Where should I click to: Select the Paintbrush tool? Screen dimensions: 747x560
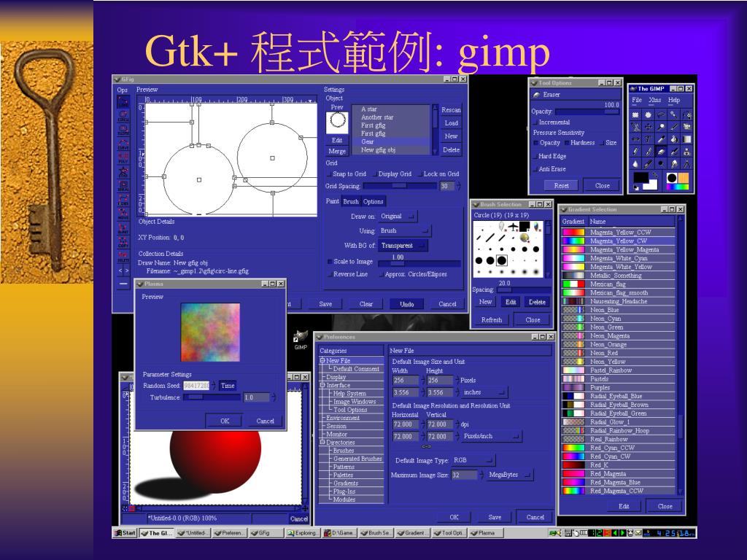648,152
